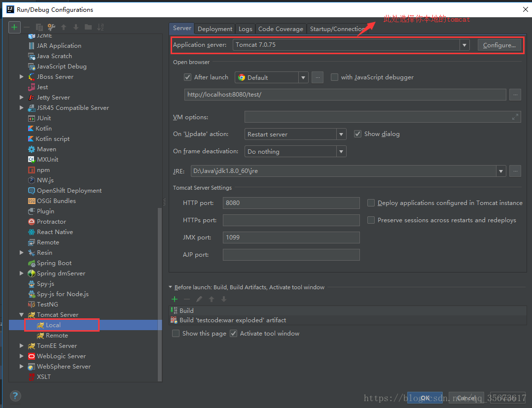Toggle After launch checkbox
The image size is (532, 408).
[x=188, y=77]
